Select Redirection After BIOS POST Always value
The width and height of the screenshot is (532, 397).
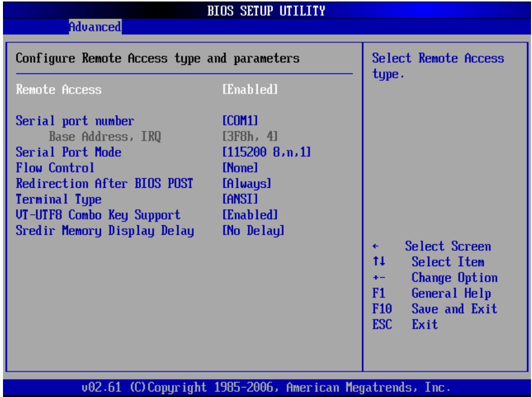tap(247, 184)
